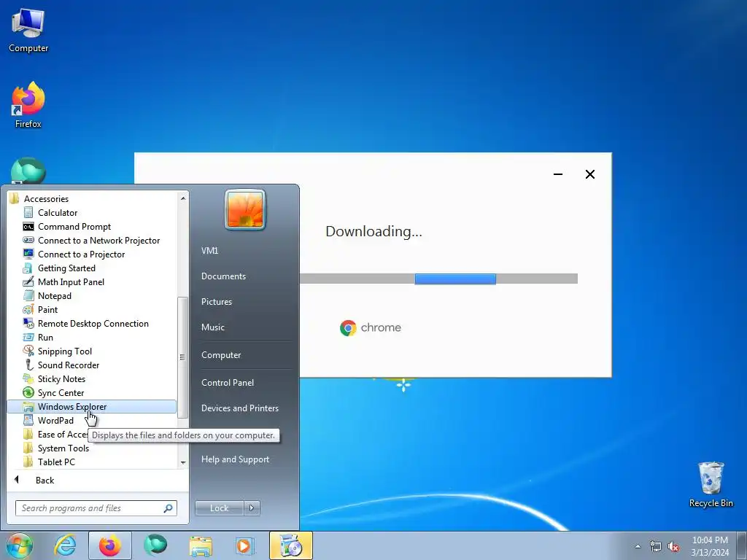747x560 pixels.
Task: Switch to the installer taskbar button
Action: (290, 545)
